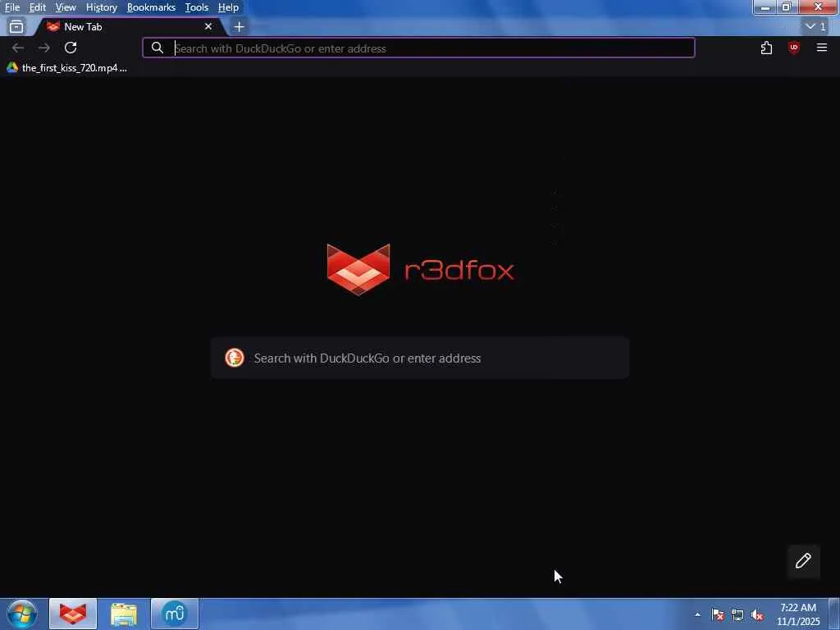Click the r3dfox logo
Viewport: 840px width, 630px height.
tap(421, 269)
